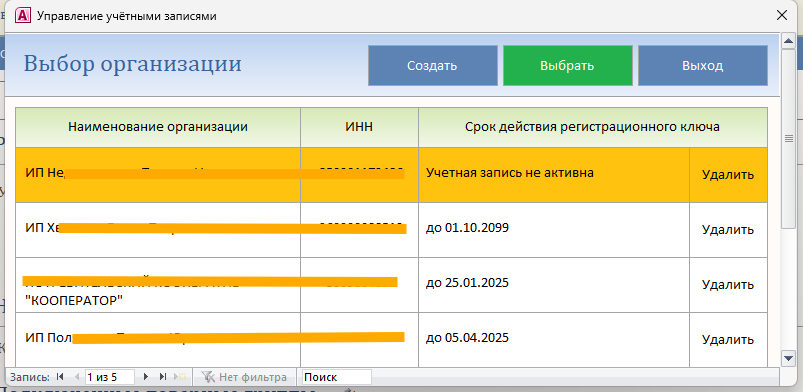Image resolution: width=803 pixels, height=392 pixels.
Task: Click the 'Поиск' search field
Action: pos(336,377)
